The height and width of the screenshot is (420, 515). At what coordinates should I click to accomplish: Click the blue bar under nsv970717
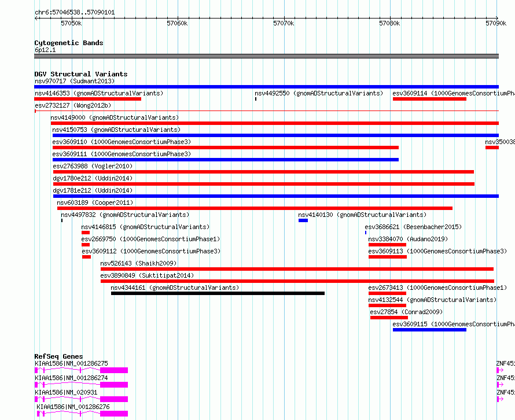click(266, 87)
